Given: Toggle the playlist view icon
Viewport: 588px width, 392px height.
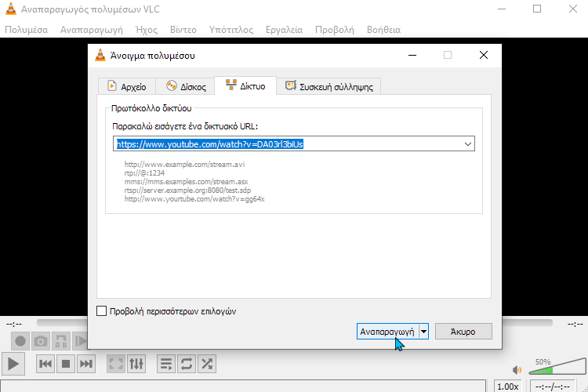Looking at the screenshot, I should [166, 364].
